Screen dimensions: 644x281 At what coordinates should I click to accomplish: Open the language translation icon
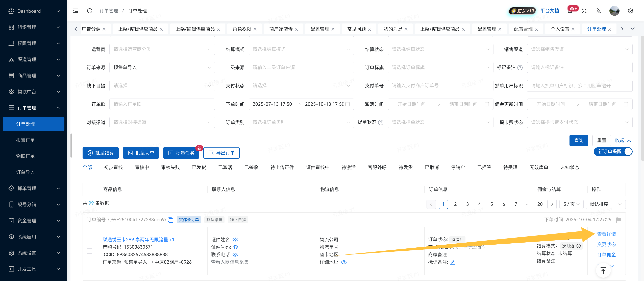[598, 11]
